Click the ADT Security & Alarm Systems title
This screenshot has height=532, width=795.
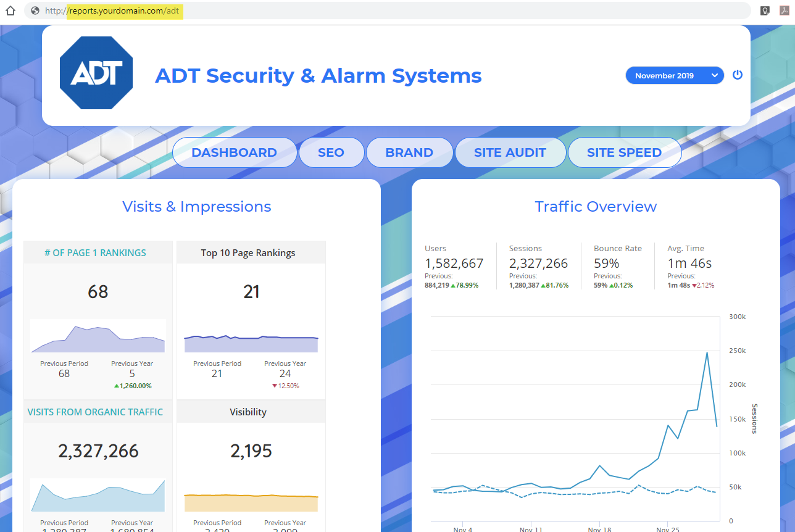point(318,75)
